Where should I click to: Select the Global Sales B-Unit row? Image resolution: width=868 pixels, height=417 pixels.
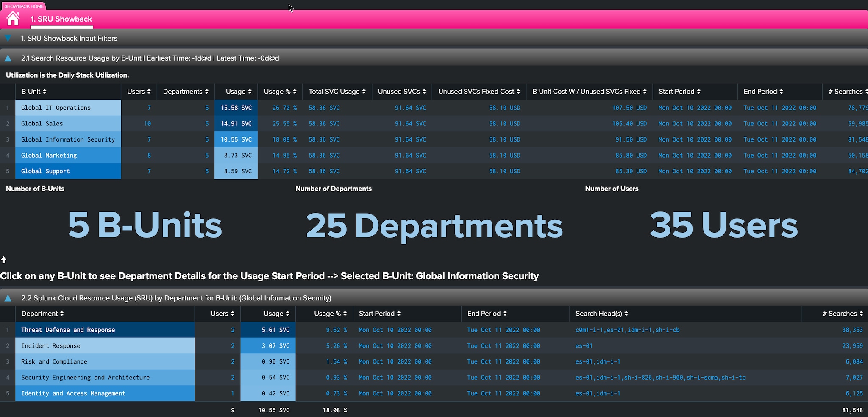pyautogui.click(x=68, y=124)
